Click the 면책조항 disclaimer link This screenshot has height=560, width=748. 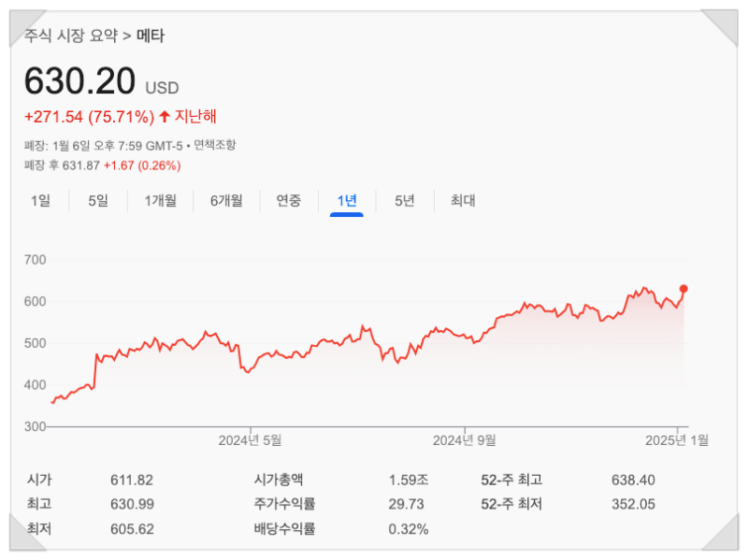pyautogui.click(x=215, y=145)
